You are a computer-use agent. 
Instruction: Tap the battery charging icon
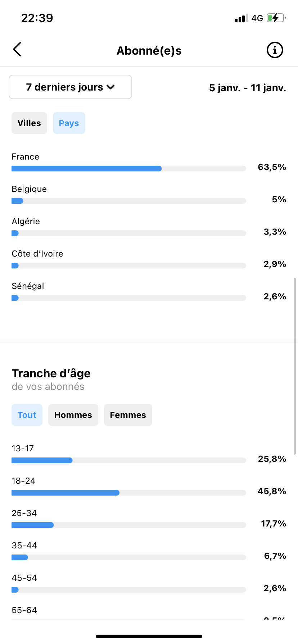point(276,18)
